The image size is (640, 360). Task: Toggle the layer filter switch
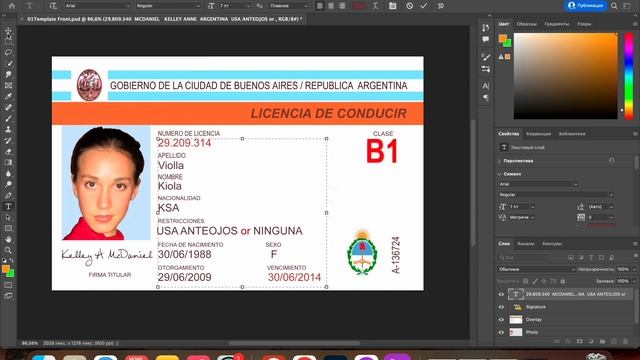click(x=636, y=256)
